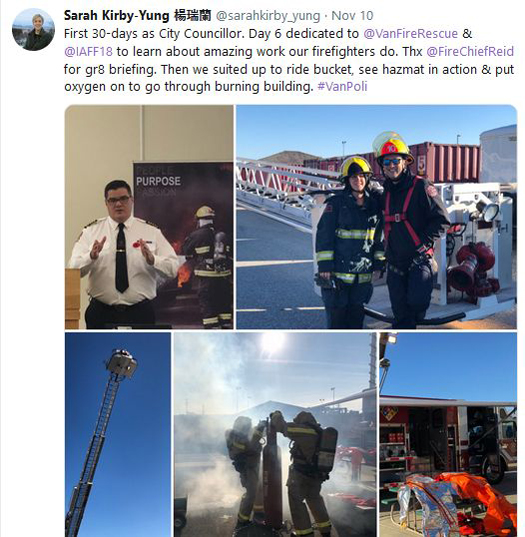
Task: Open the @IAFF18 mention link
Action: (x=88, y=51)
